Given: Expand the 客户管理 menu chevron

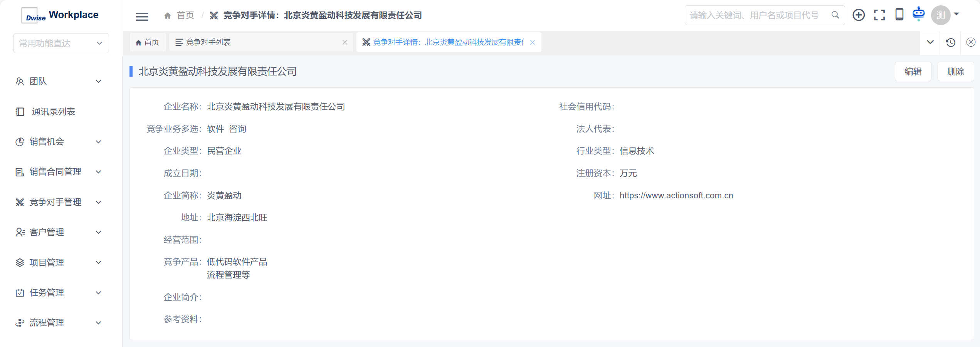Looking at the screenshot, I should 99,232.
